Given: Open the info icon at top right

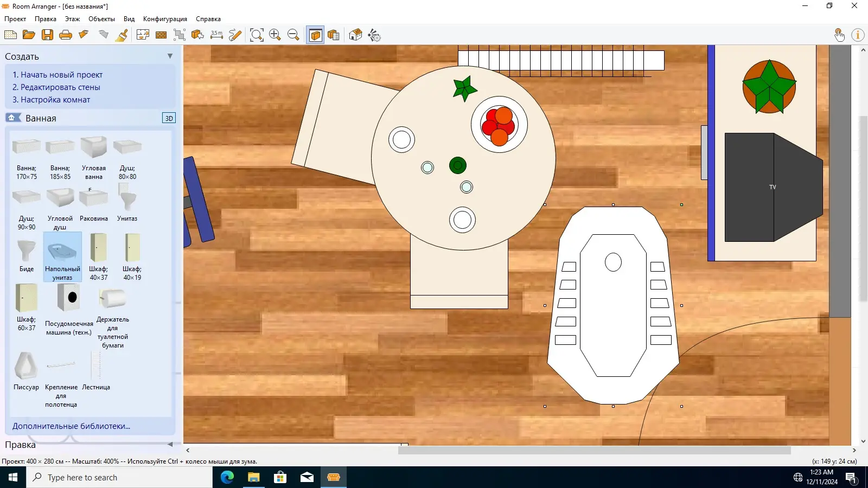Looking at the screenshot, I should (x=858, y=35).
